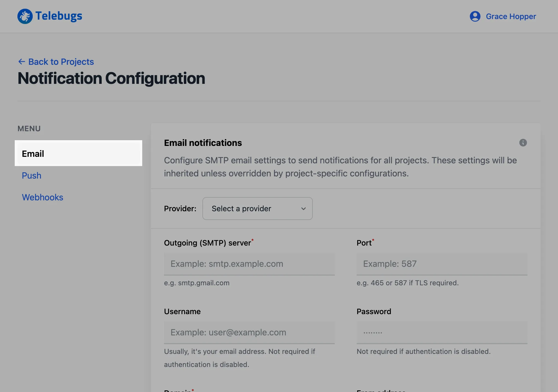Click the Username field label
Viewport: 558px width, 392px height.
point(182,311)
